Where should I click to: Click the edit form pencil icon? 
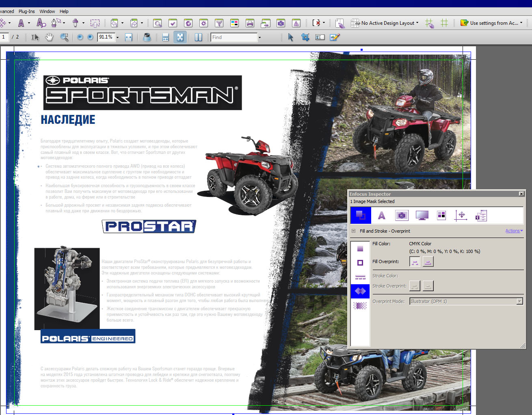335,37
